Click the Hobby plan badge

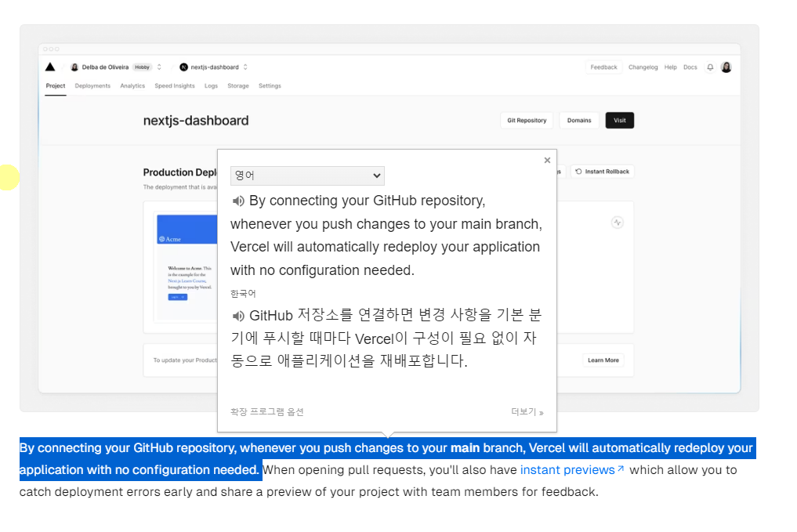(x=143, y=67)
